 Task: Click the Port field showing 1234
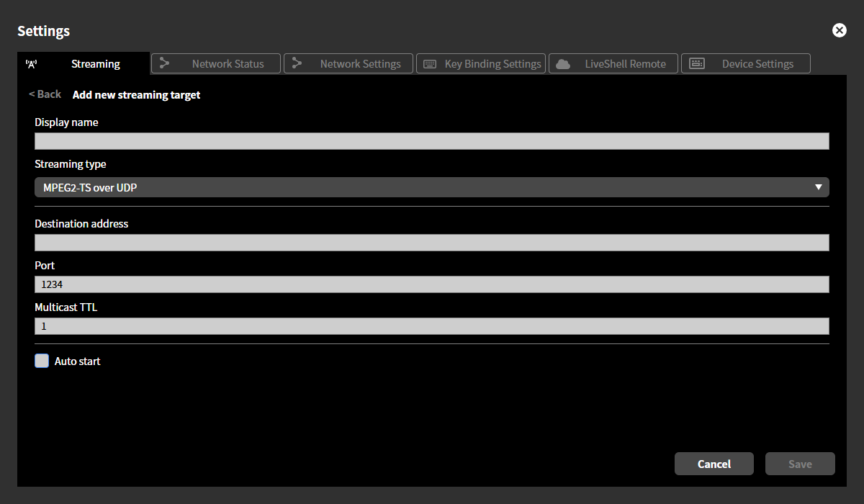[x=432, y=284]
